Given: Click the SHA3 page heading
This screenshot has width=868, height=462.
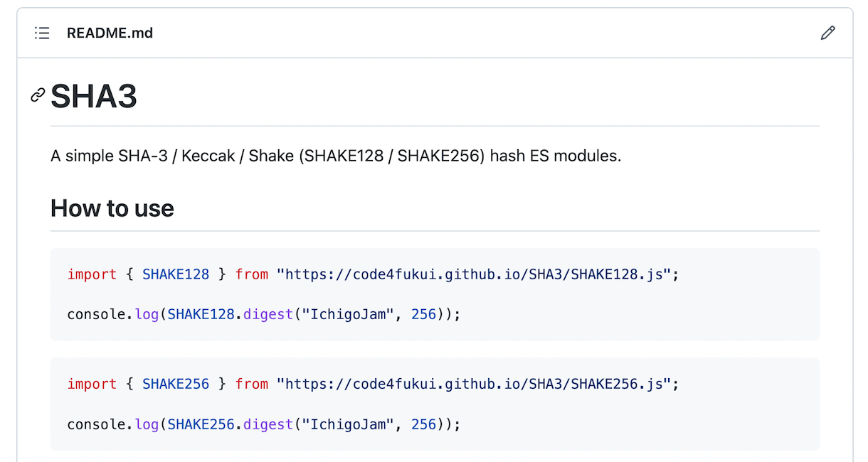Looking at the screenshot, I should (x=93, y=97).
